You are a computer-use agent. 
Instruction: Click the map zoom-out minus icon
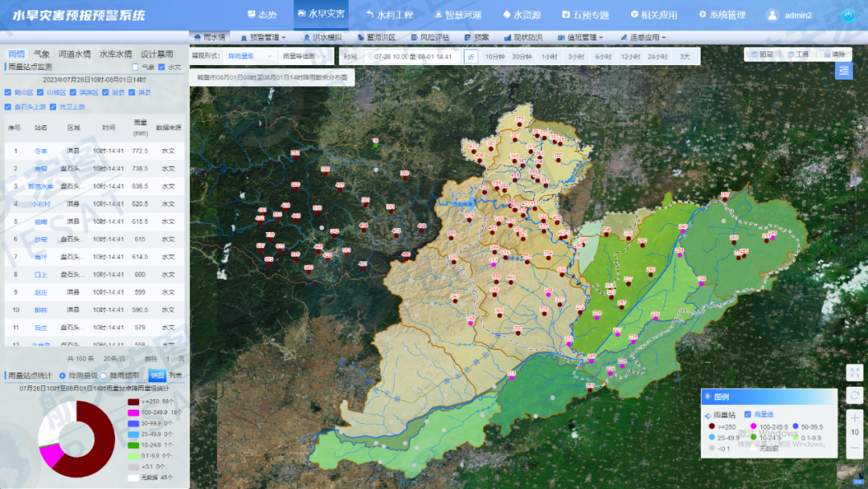pos(854,447)
